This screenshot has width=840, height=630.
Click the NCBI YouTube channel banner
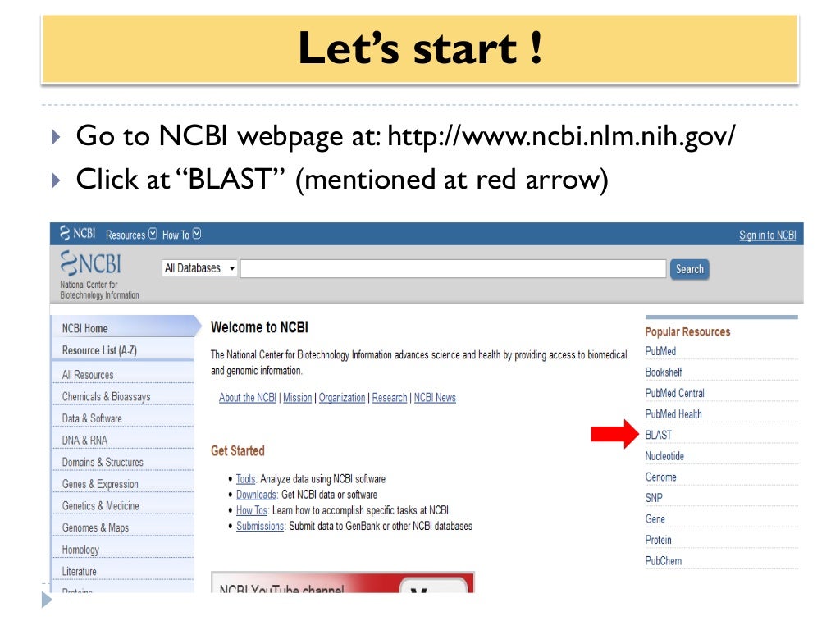pos(342,582)
